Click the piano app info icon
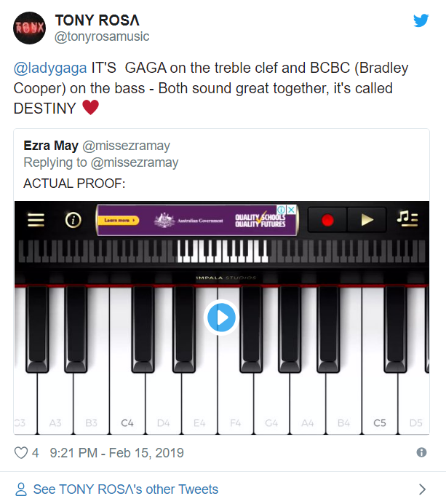The image size is (446, 504). 73,220
